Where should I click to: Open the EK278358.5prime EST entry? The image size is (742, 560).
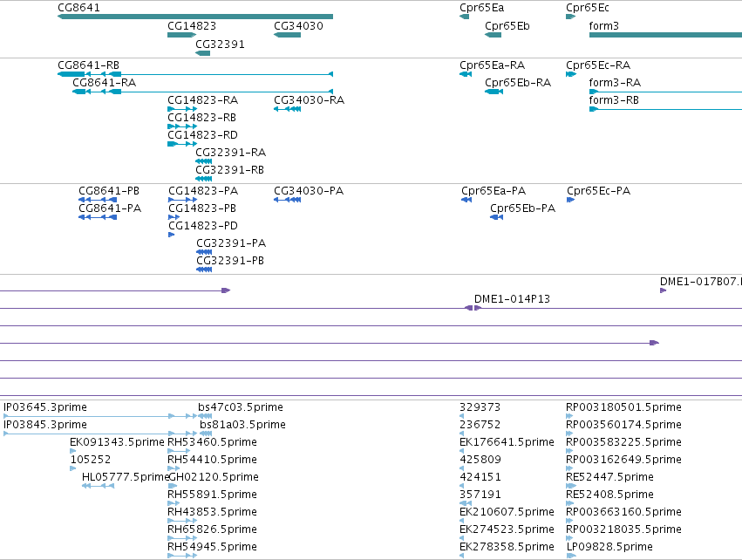(507, 548)
